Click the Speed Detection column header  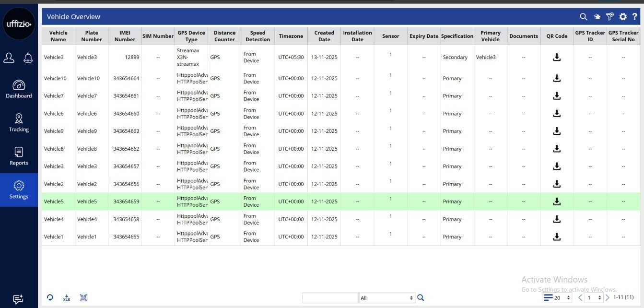point(258,36)
